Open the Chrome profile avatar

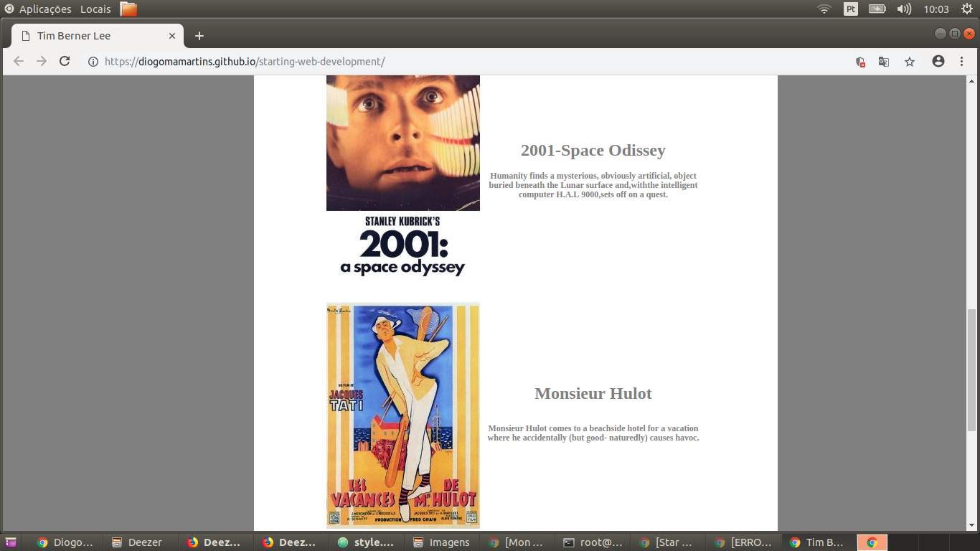point(938,62)
